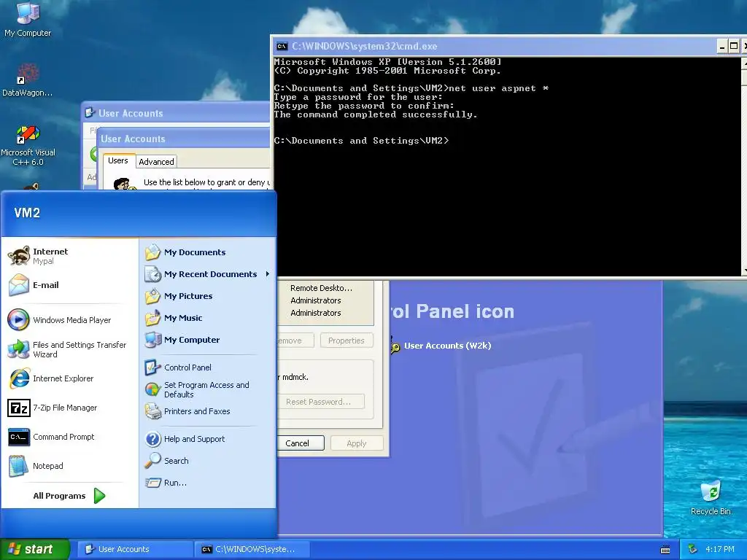Viewport: 747px width, 560px height.
Task: Select the Remote Deskto... group row
Action: [x=325, y=288]
